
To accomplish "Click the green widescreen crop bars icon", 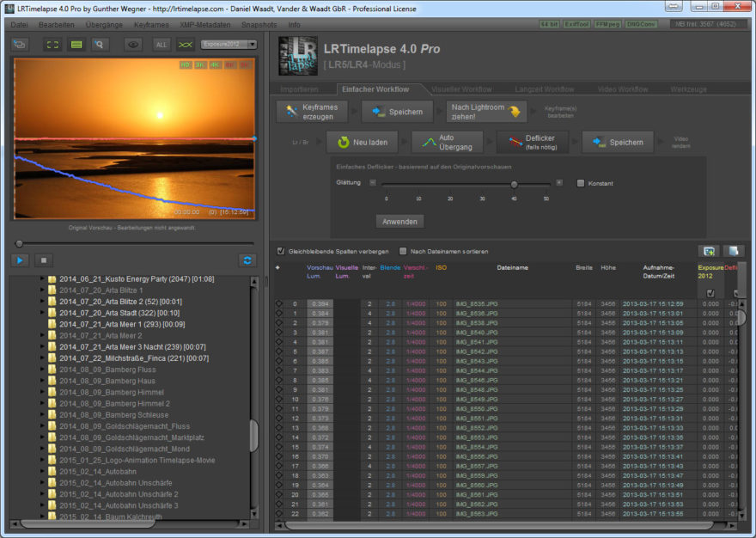I will (x=76, y=45).
